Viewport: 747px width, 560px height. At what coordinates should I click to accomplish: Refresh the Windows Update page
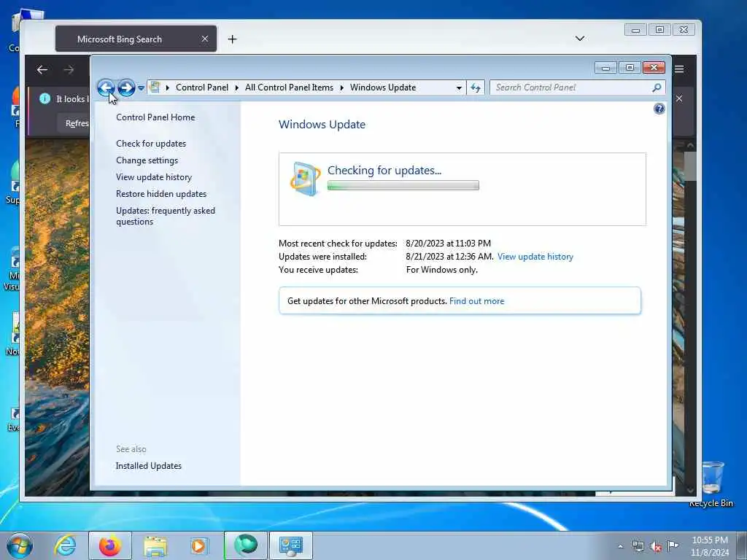coord(476,87)
